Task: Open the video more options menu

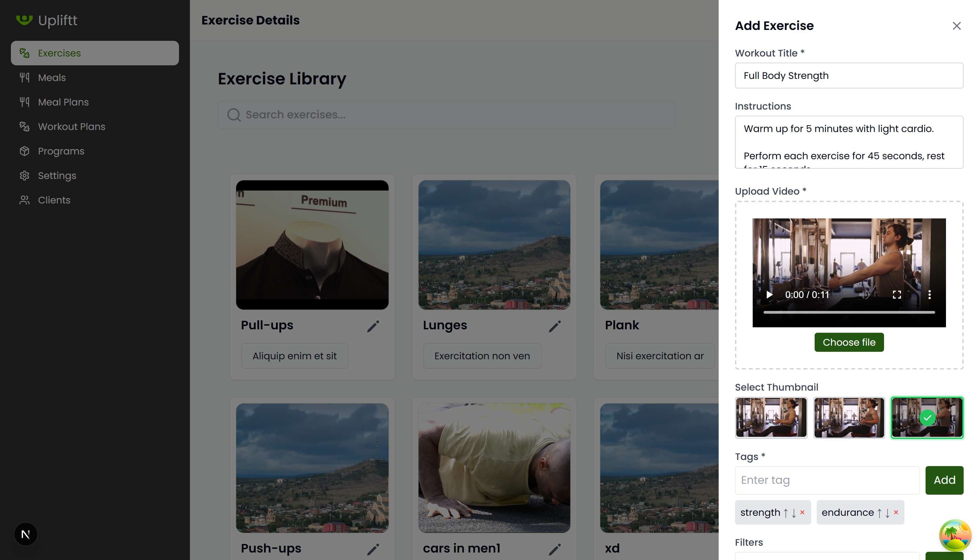Action: point(929,295)
